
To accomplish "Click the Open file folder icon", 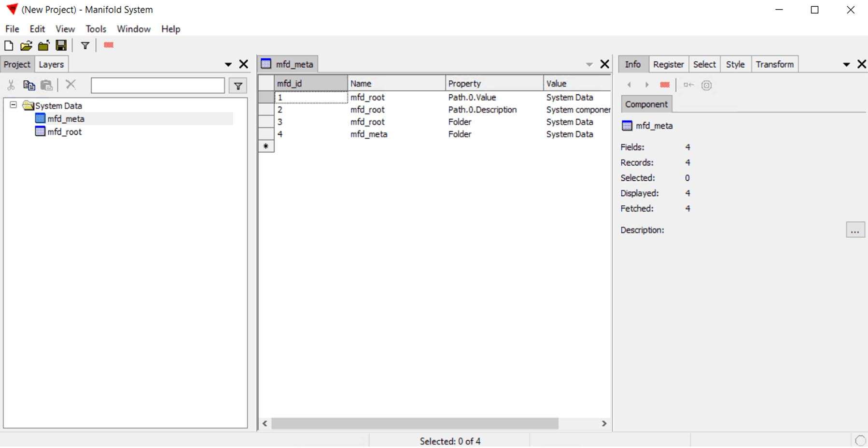I will [x=26, y=45].
